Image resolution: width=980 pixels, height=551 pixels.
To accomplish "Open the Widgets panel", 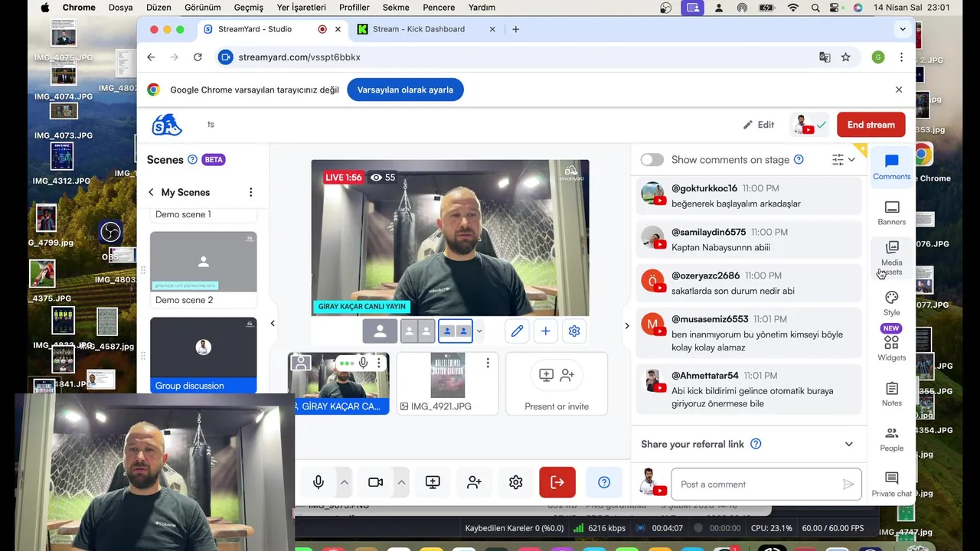I will (x=891, y=343).
